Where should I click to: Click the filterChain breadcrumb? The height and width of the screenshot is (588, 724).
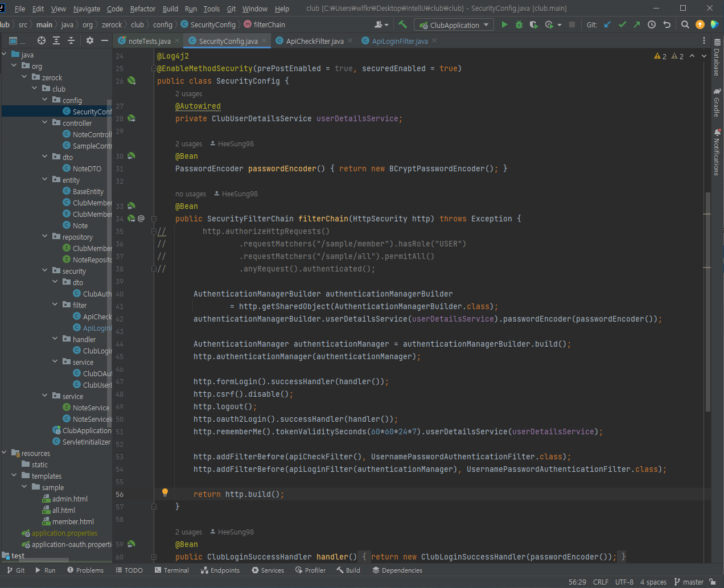265,24
